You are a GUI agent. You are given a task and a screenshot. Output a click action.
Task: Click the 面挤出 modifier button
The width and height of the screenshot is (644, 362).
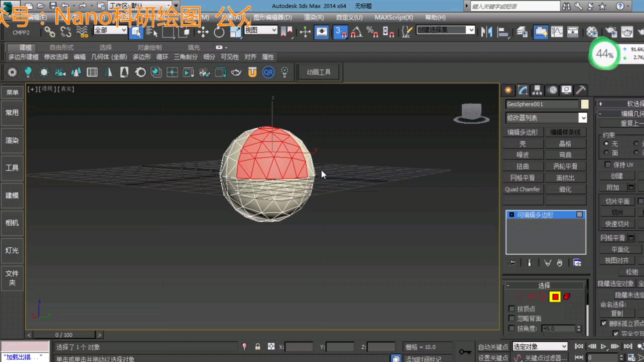click(x=565, y=178)
